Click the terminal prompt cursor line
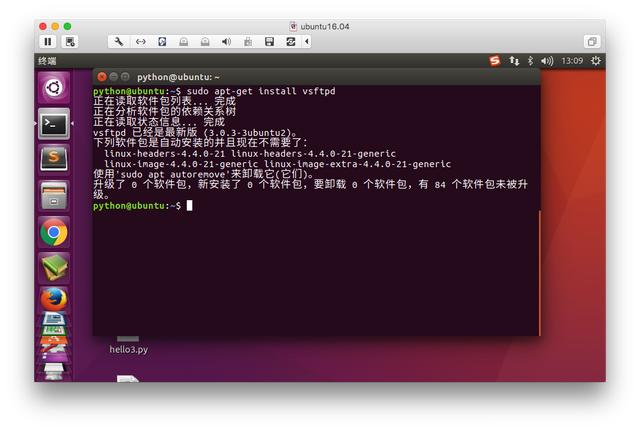 [142, 205]
